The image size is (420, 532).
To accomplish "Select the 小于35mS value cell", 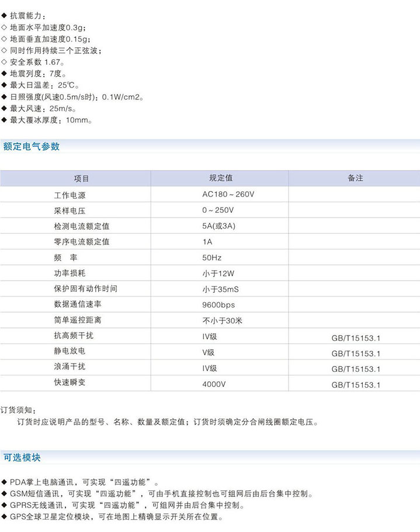I will (220, 289).
